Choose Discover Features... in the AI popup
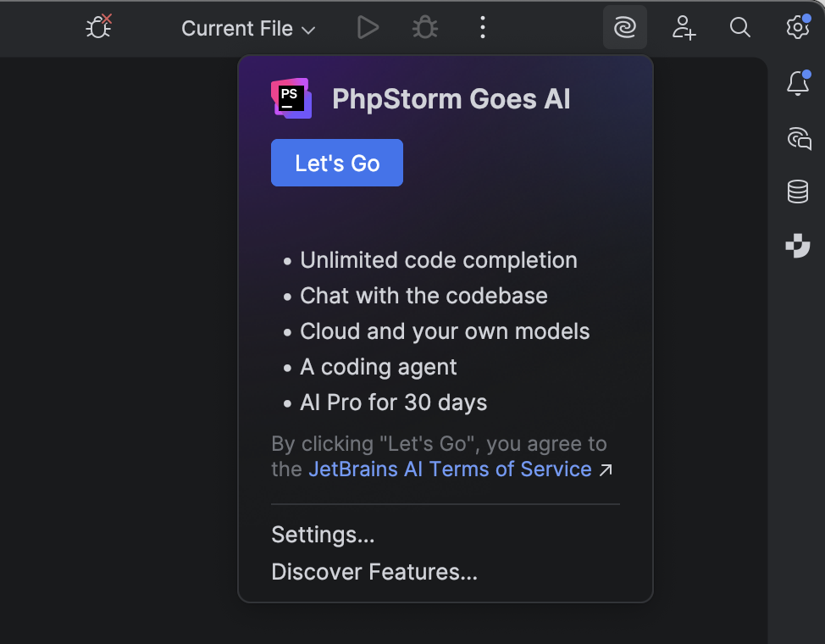Screen dimensions: 825x644 coord(374,572)
